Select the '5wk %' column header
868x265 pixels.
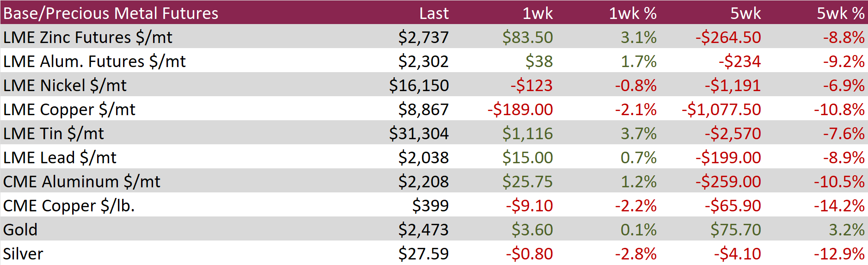tap(840, 13)
